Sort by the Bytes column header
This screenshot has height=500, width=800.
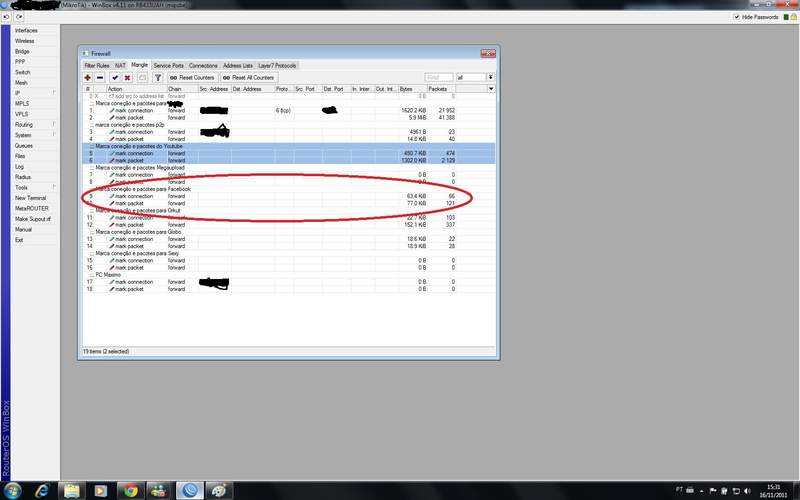coord(412,89)
